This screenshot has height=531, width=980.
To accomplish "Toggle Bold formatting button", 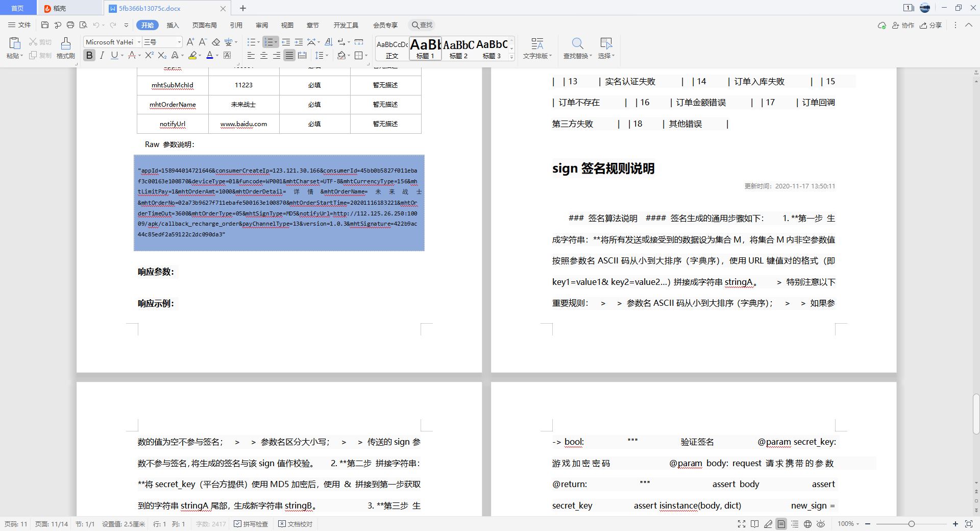I will pyautogui.click(x=89, y=55).
